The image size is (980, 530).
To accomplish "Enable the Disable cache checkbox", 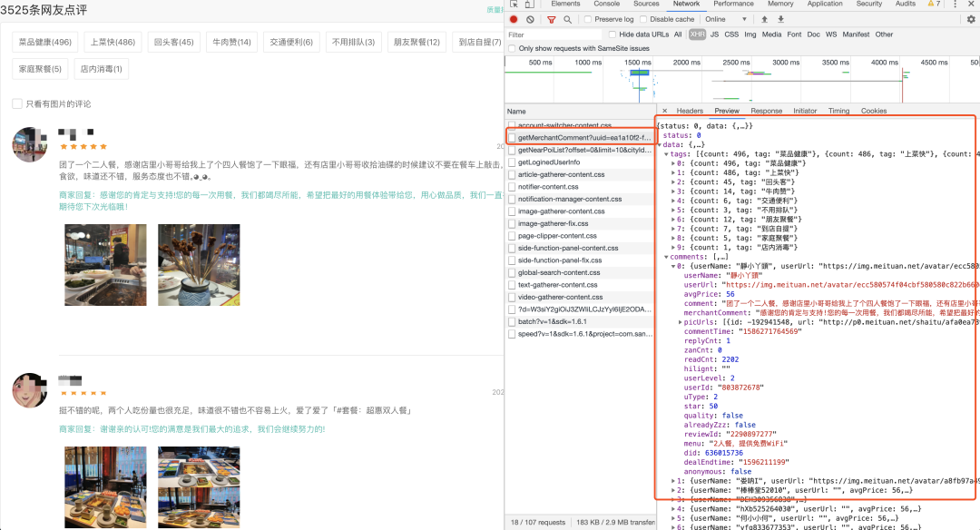I will [x=643, y=19].
